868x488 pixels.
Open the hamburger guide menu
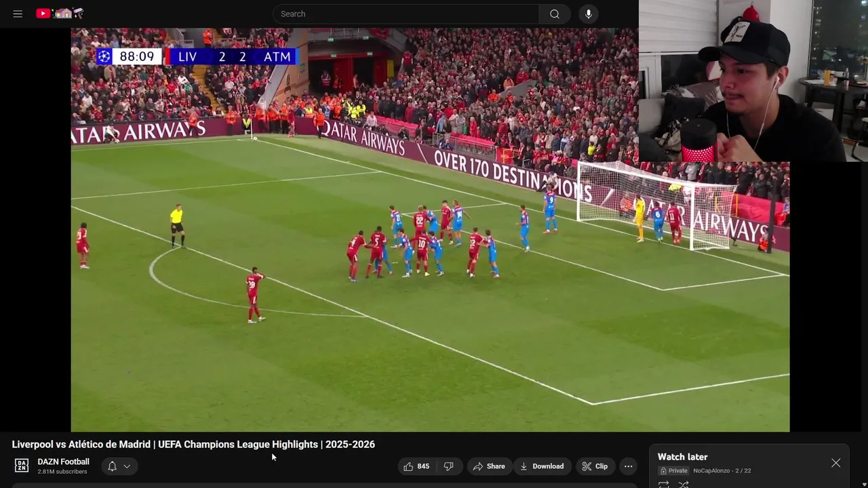pos(18,14)
